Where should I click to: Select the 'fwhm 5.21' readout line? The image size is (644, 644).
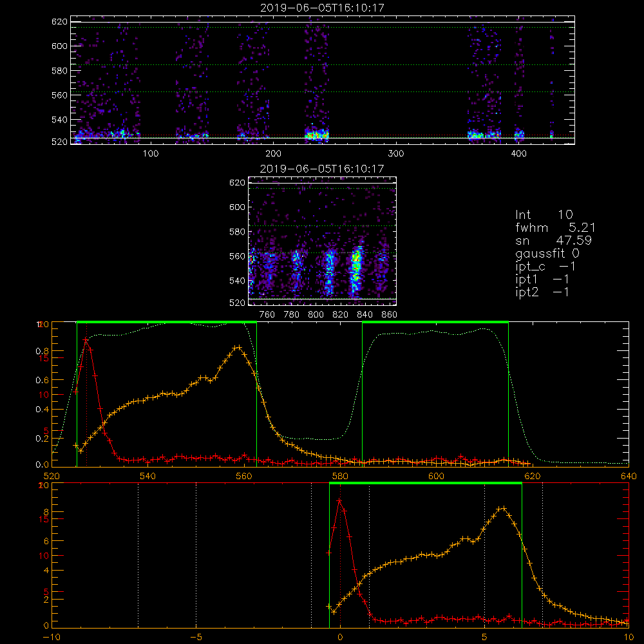click(555, 227)
